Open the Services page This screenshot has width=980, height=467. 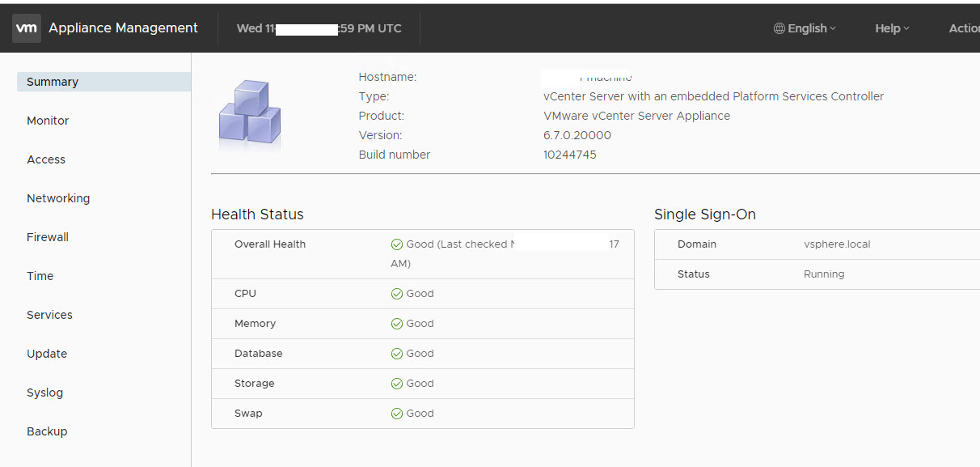click(49, 315)
